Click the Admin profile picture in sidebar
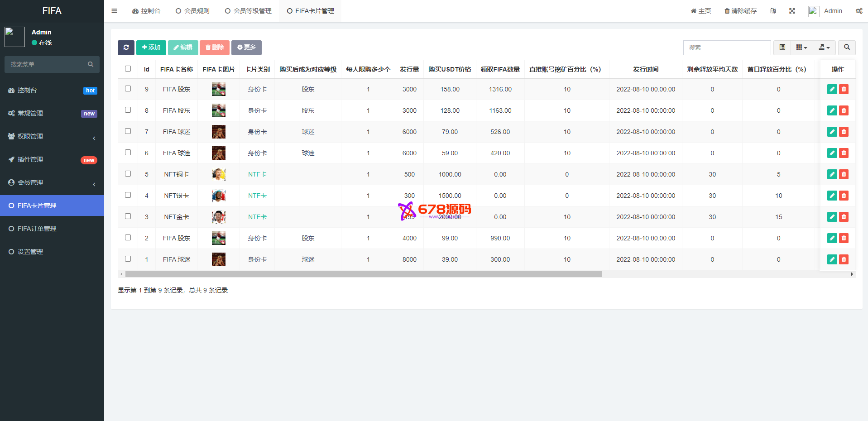Viewport: 868px width, 421px height. pyautogui.click(x=14, y=37)
